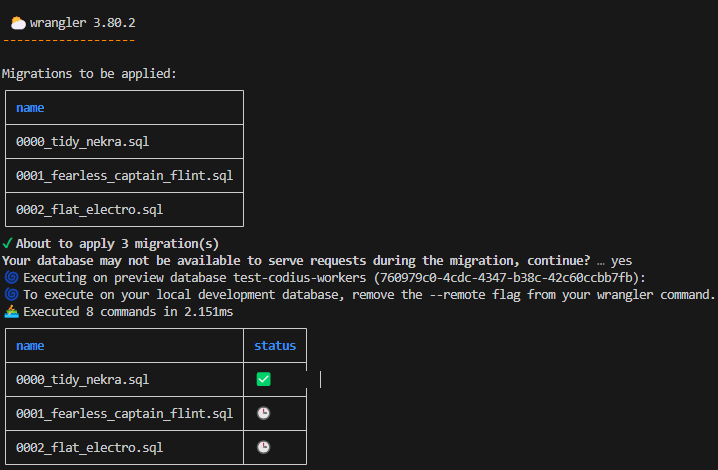This screenshot has height=470, width=718.
Task: Click 0001_fearless_captain_flint.sql in the status table
Action: (x=125, y=414)
